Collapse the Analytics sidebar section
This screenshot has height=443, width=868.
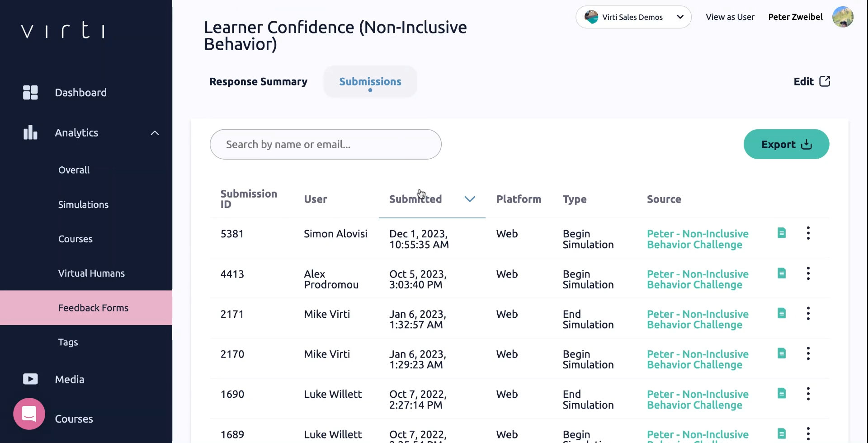[155, 133]
